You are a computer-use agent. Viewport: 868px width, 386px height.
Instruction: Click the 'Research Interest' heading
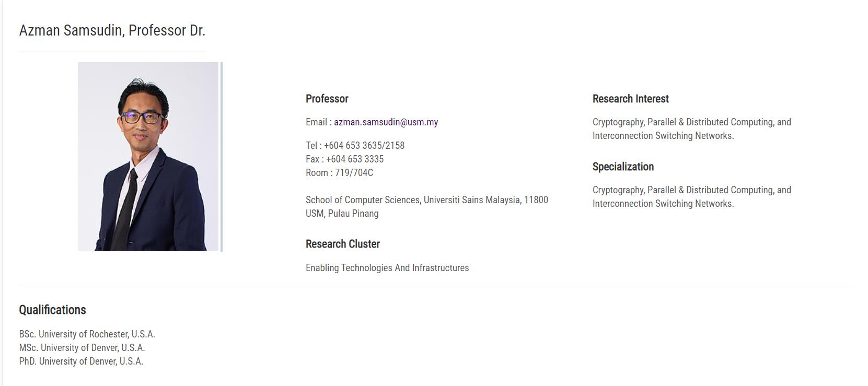tap(630, 99)
